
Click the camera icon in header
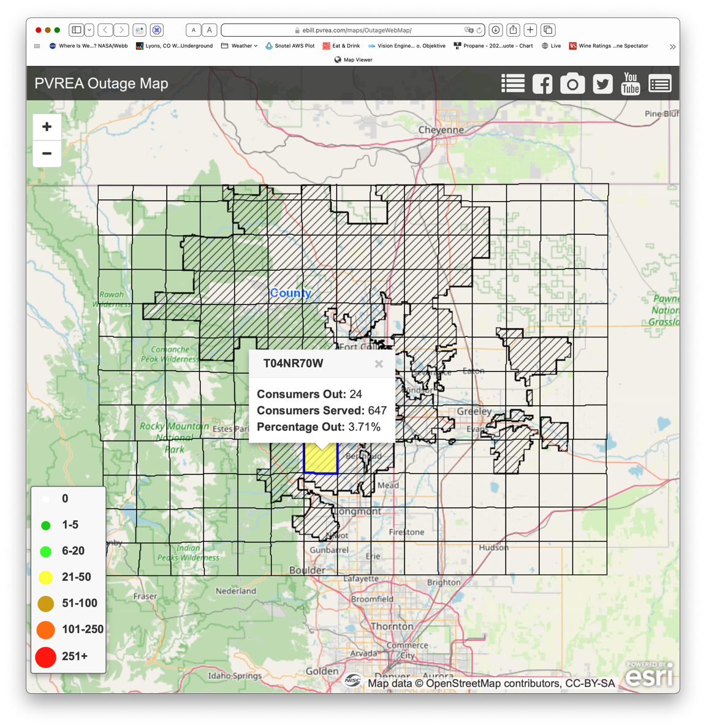(x=572, y=84)
